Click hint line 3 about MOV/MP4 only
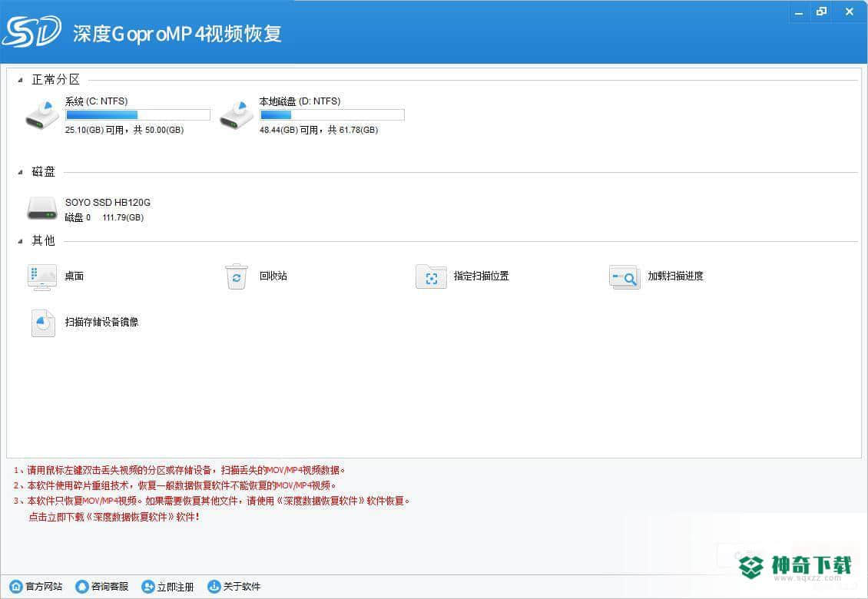The image size is (868, 599). [x=212, y=501]
